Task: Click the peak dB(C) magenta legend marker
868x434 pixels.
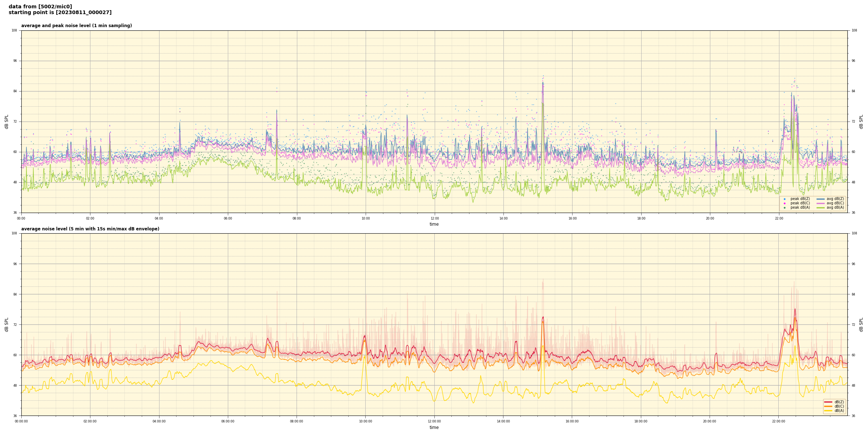Action: click(x=784, y=203)
